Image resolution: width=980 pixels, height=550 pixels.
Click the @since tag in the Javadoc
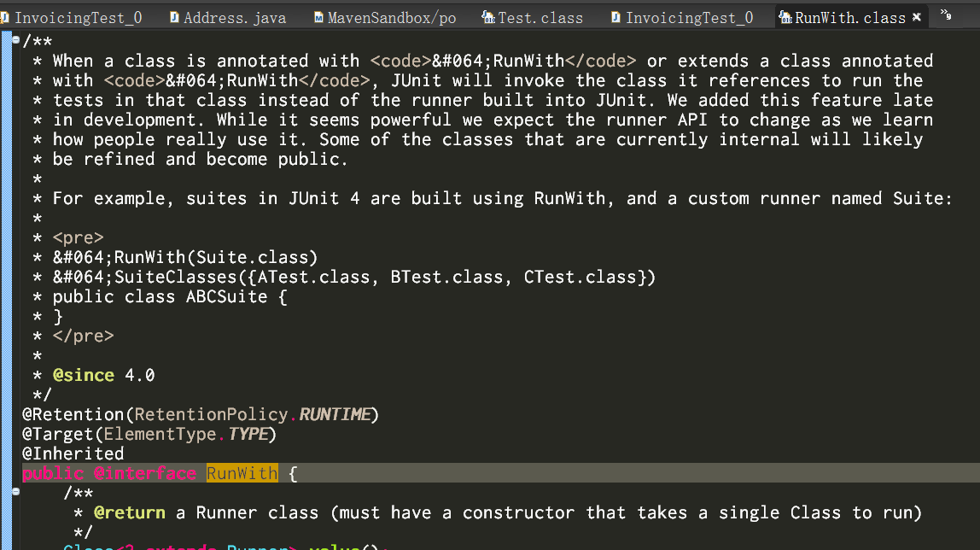point(84,375)
